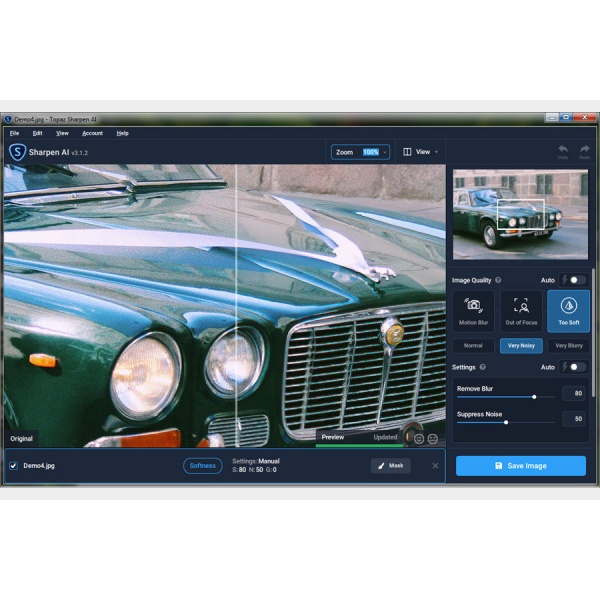This screenshot has width=600, height=600.
Task: Toggle the Image Quality Auto switch
Action: pos(577,280)
